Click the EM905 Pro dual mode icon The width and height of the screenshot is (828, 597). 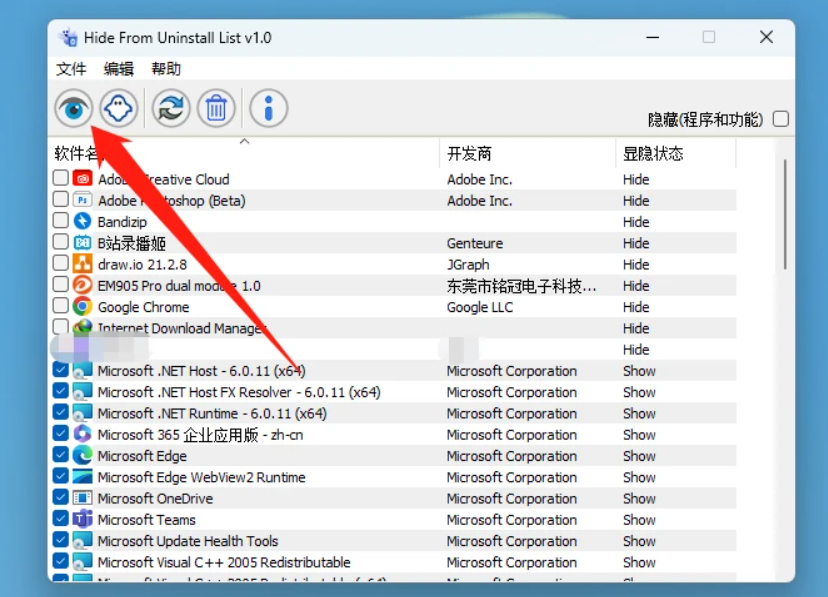[82, 285]
